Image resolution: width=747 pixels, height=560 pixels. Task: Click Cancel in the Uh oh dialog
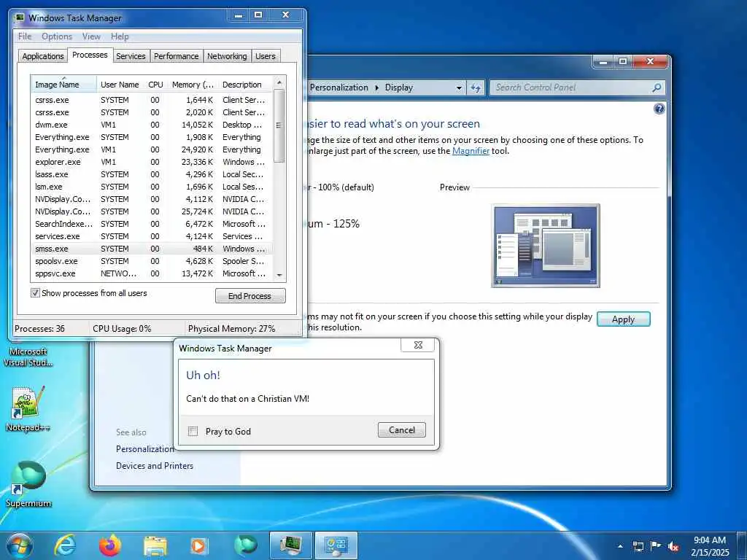(402, 430)
